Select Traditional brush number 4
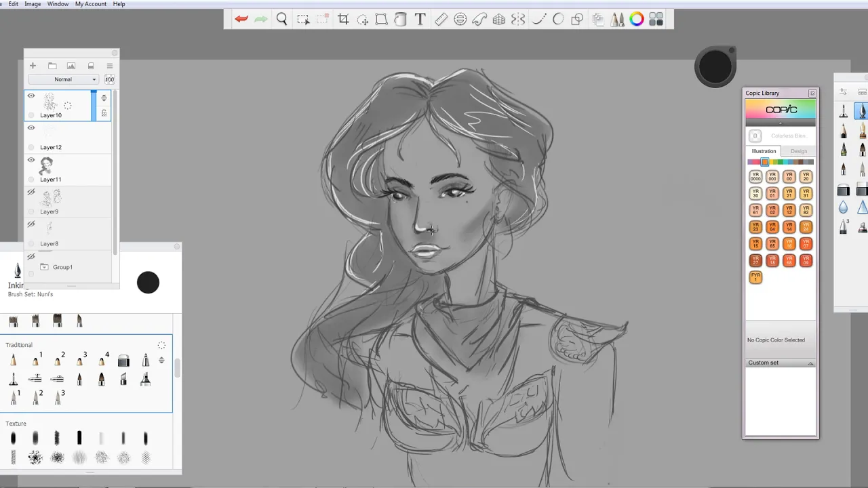Viewport: 868px width, 488px height. (102, 361)
